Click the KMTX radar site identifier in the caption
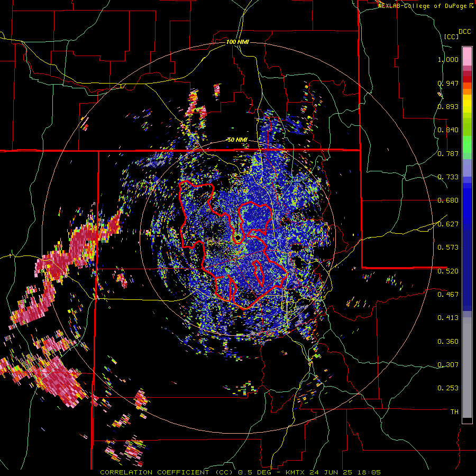 click(x=295, y=472)
